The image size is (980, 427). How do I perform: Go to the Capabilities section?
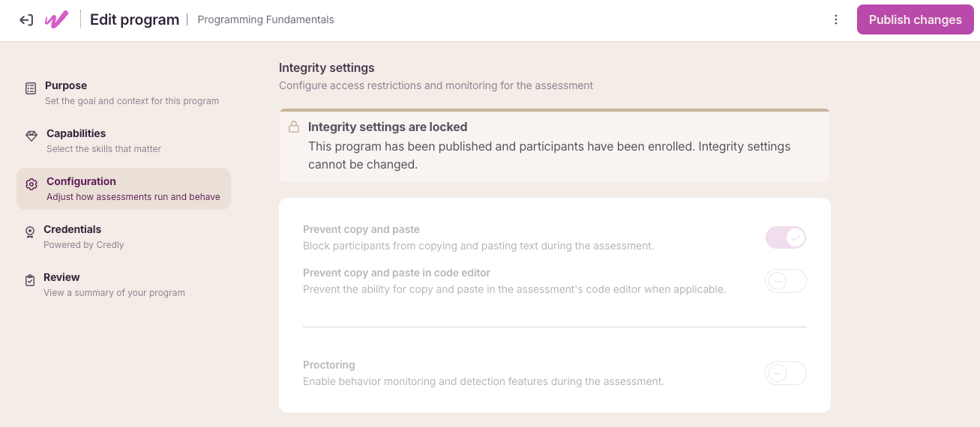tap(124, 141)
